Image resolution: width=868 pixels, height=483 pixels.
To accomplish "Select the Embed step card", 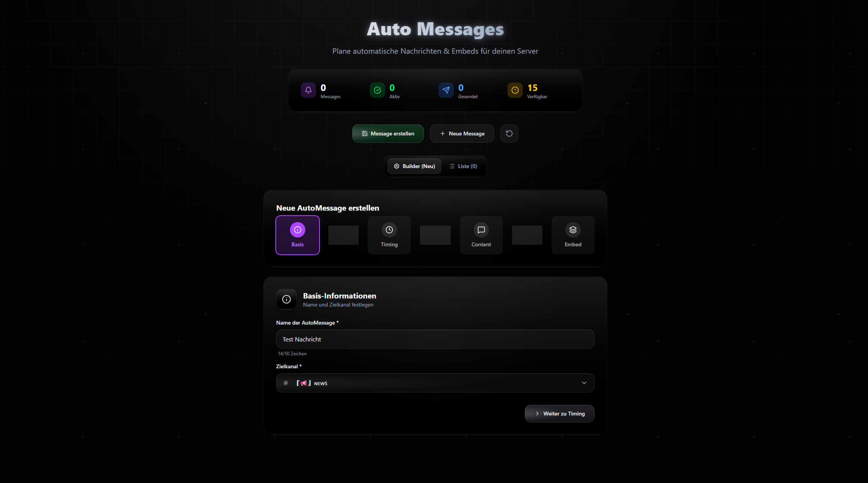I will (x=573, y=235).
